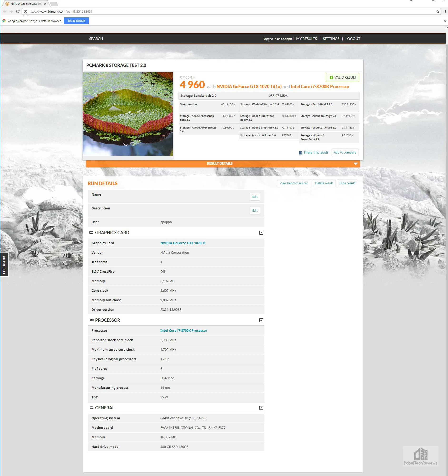Collapse the PROCESSOR section
This screenshot has height=476, width=448.
(261, 320)
